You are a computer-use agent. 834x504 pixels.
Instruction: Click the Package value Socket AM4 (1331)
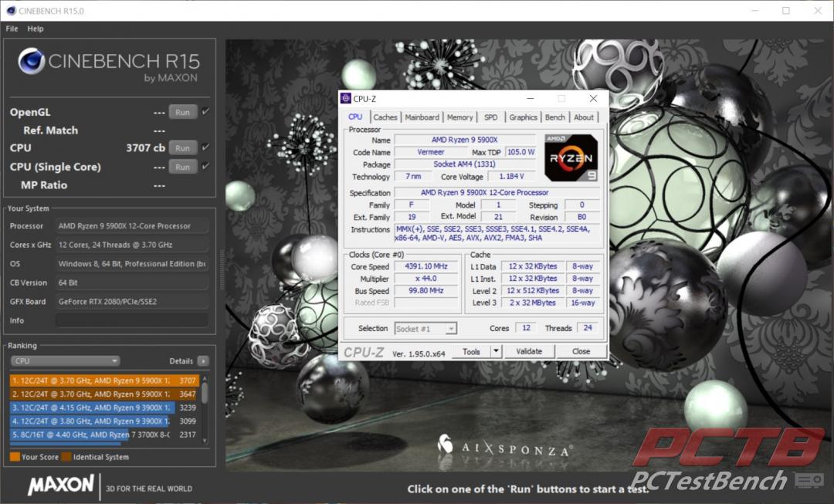[x=465, y=164]
